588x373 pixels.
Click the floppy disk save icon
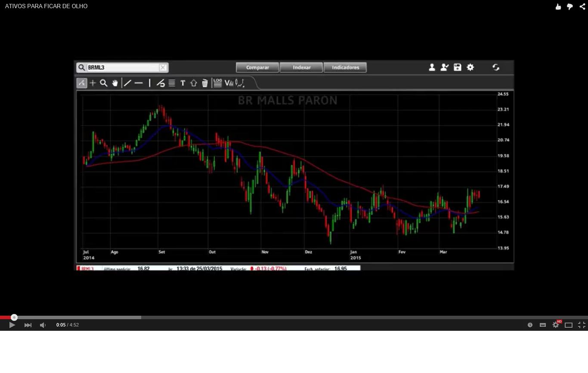click(458, 67)
